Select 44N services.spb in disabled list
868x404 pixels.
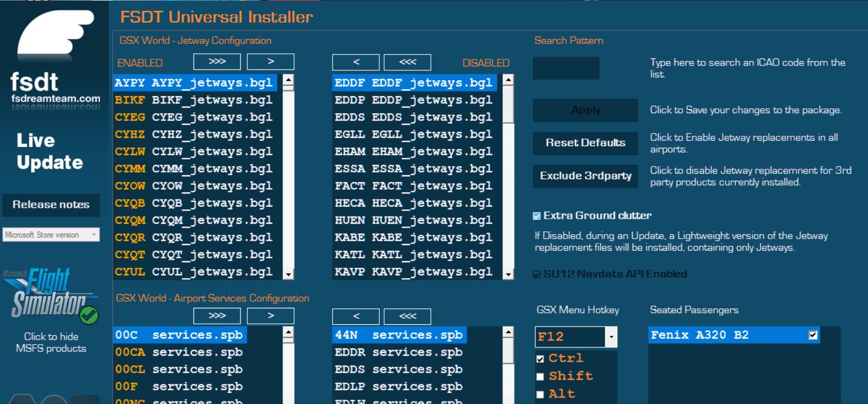[x=400, y=335]
